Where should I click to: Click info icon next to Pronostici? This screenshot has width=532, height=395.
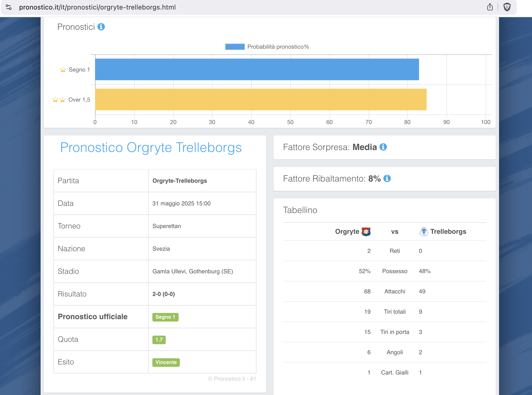101,27
